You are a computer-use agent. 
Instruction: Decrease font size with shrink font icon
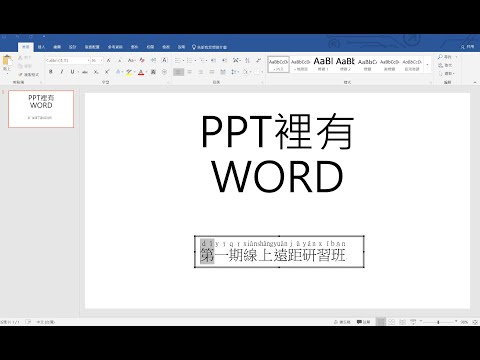(119, 60)
